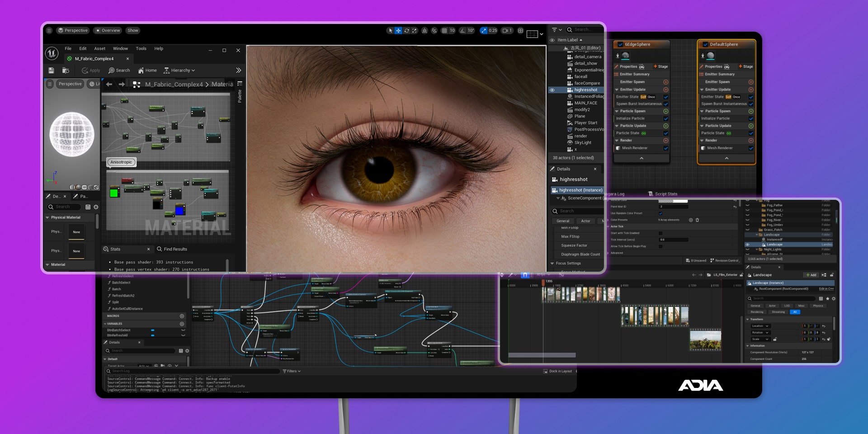Enable Start with Tick Enabled checkbox

point(660,233)
